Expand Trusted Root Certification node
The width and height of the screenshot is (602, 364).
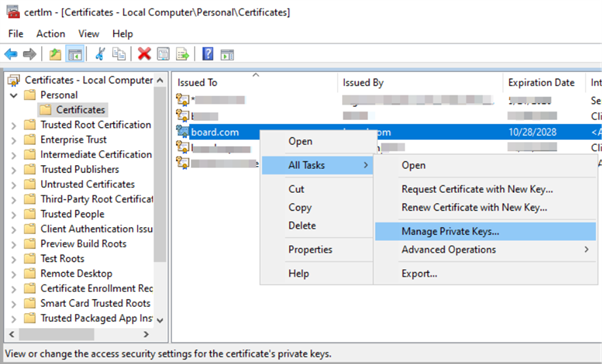(x=14, y=126)
